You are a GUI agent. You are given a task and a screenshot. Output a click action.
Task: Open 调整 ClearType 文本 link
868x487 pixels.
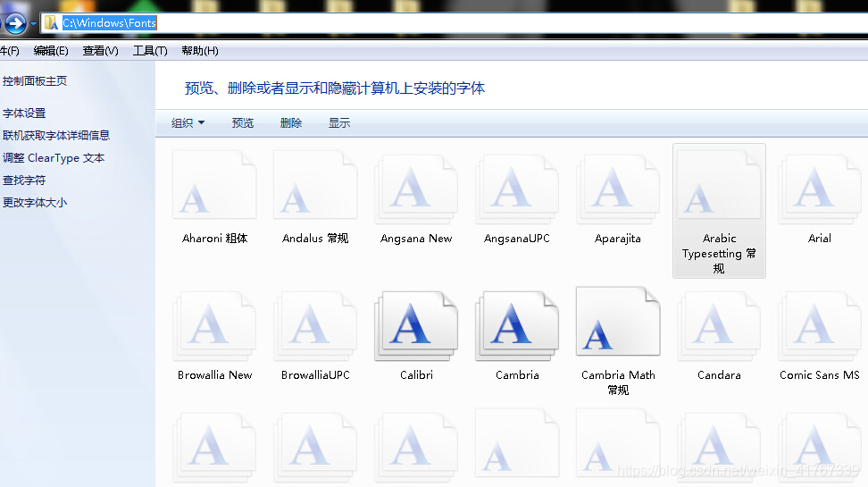[54, 158]
